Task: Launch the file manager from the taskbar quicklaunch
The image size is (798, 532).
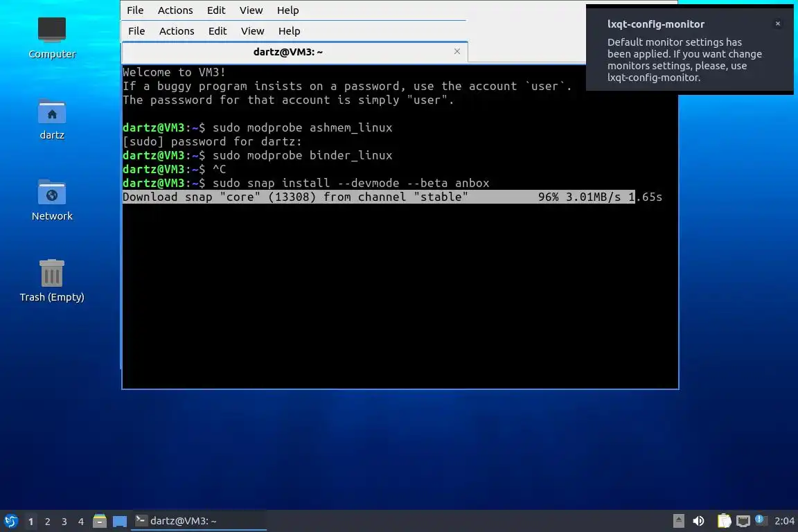Action: pos(100,521)
